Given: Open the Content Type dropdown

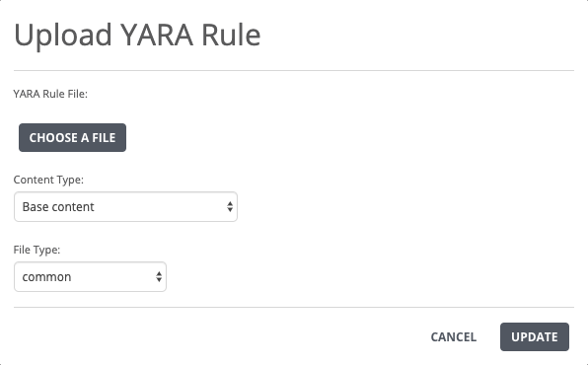Looking at the screenshot, I should (x=125, y=207).
